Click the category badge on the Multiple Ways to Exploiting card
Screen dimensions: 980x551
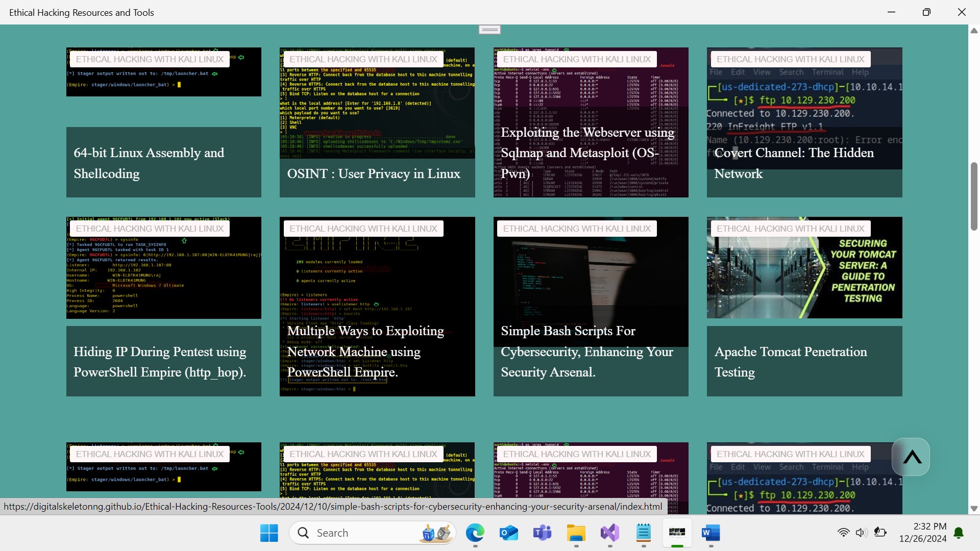(363, 229)
